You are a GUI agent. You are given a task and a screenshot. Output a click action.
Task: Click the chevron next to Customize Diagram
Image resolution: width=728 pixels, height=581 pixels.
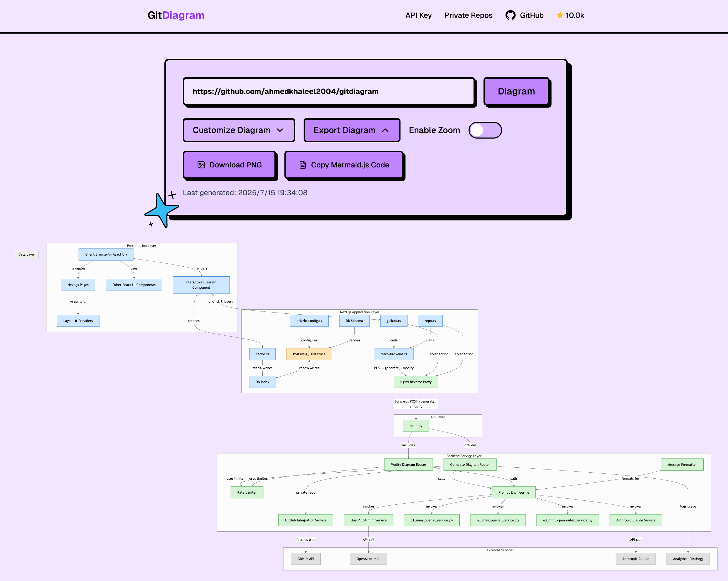(280, 130)
